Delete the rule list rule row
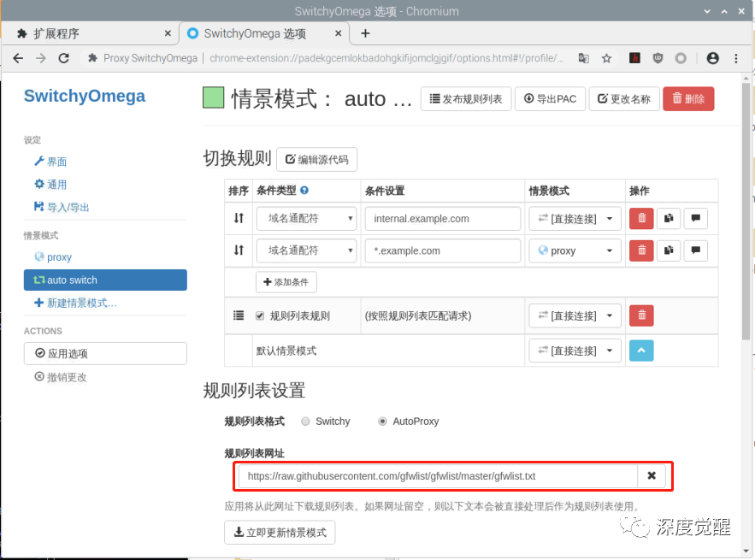Screen dimensions: 755x560 click(x=641, y=315)
